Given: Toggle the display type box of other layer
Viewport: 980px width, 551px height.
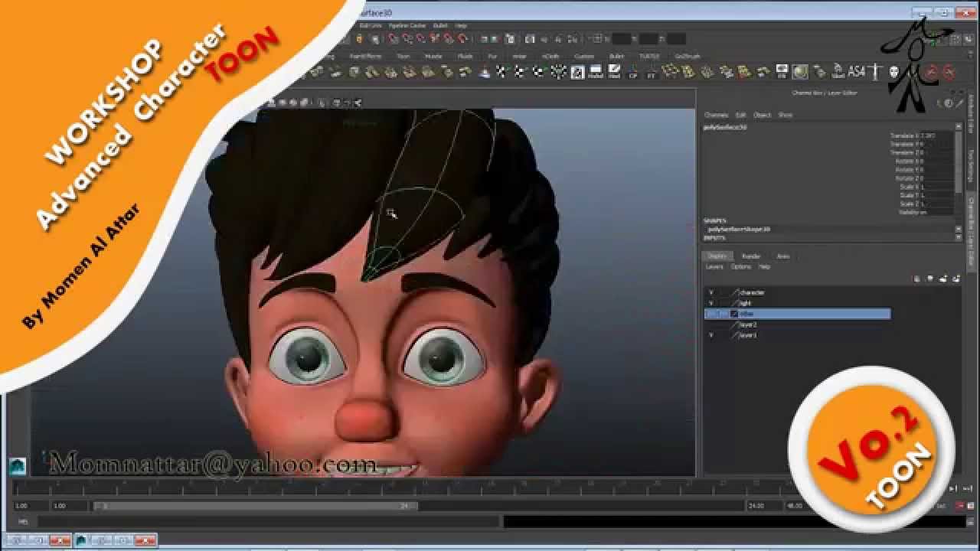Looking at the screenshot, I should [x=723, y=314].
